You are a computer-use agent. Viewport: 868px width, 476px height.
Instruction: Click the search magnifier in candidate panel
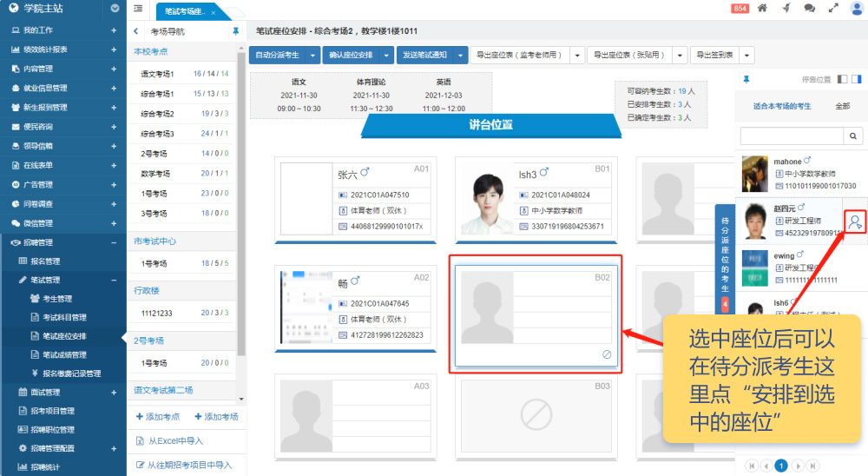pos(854,136)
